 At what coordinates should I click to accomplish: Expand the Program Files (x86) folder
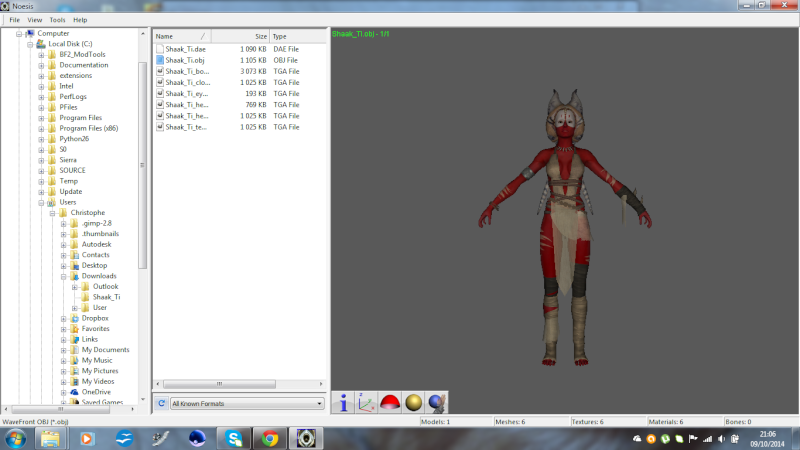41,129
